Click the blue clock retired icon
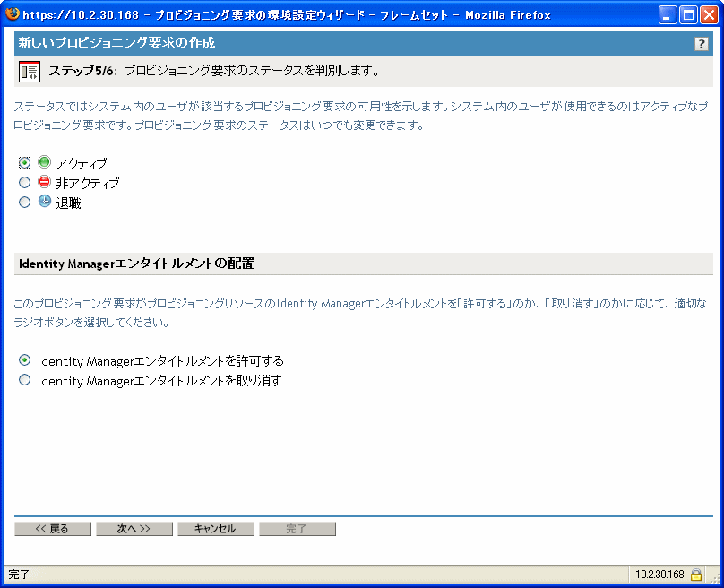724x588 pixels. [x=44, y=202]
